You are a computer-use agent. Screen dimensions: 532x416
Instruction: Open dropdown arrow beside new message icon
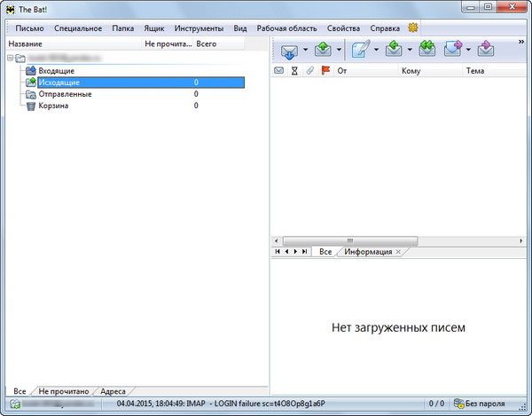(x=376, y=51)
